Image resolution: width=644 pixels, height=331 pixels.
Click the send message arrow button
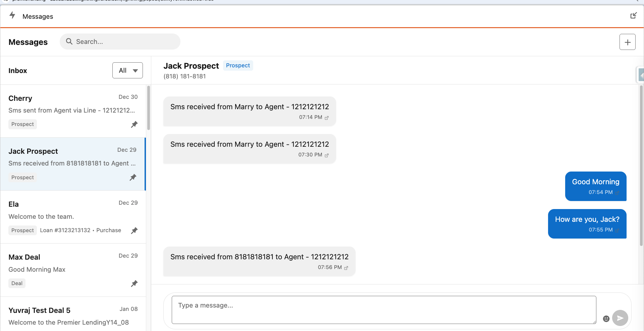tap(620, 318)
